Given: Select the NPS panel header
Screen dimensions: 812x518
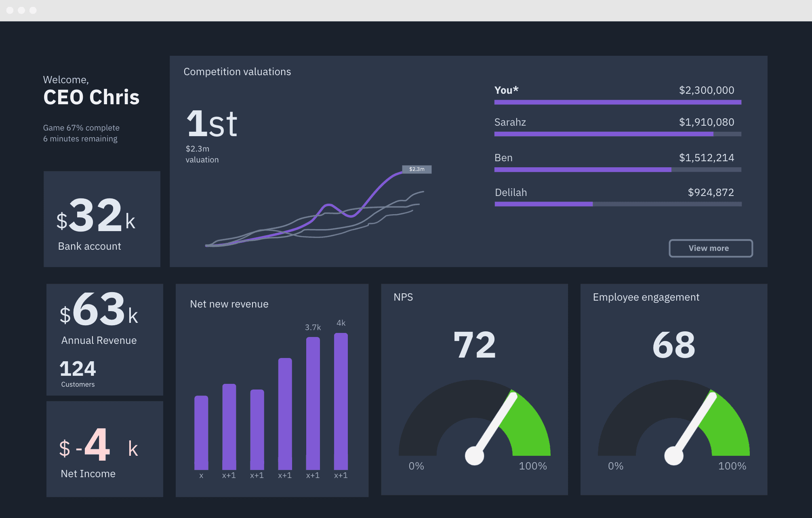Looking at the screenshot, I should 403,297.
